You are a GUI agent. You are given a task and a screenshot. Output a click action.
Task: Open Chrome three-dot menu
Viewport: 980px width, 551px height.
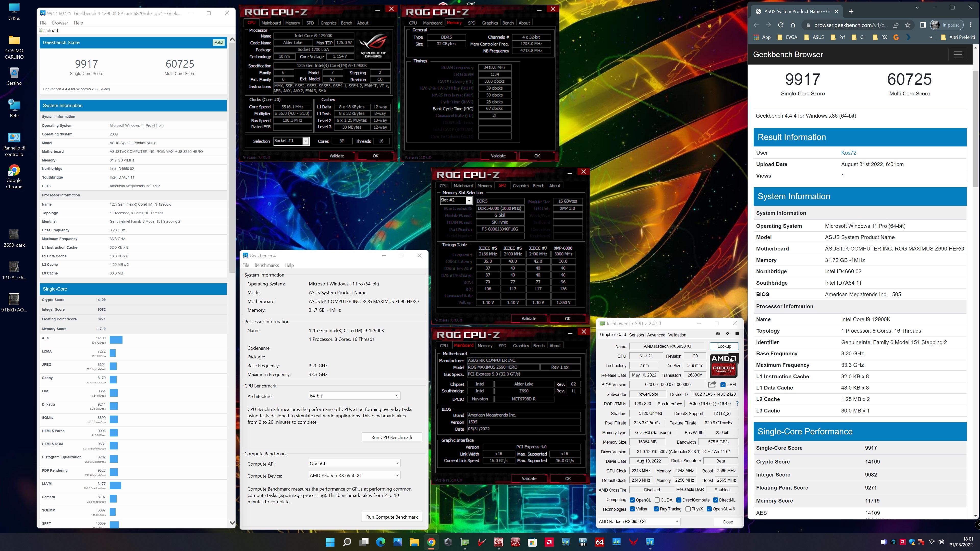pyautogui.click(x=970, y=25)
